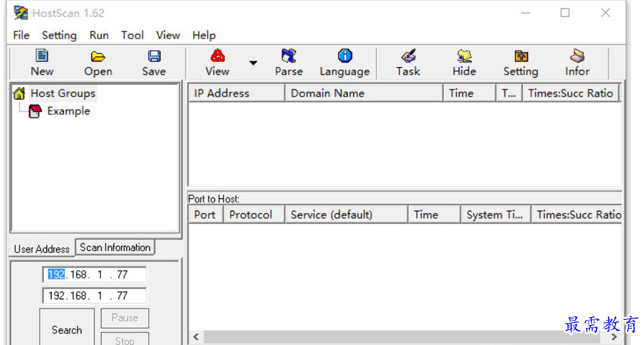Select the Host Groups tree root
This screenshot has width=644, height=345.
pyautogui.click(x=63, y=93)
